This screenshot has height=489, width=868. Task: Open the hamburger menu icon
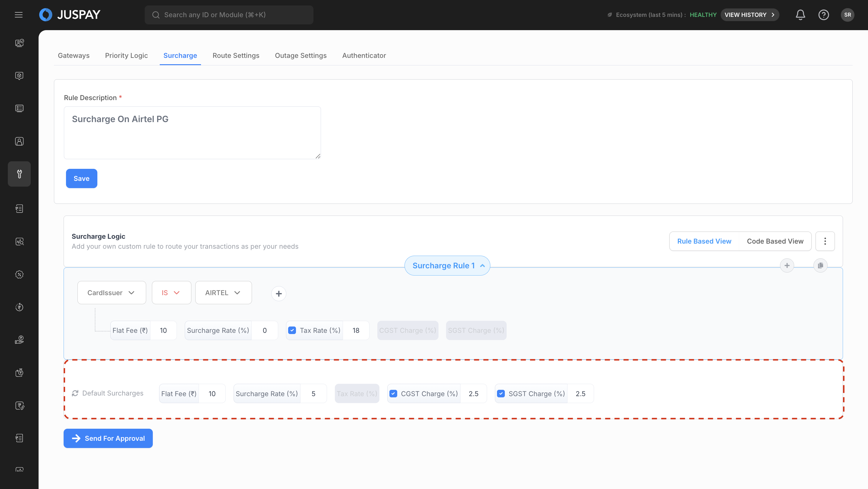click(18, 15)
